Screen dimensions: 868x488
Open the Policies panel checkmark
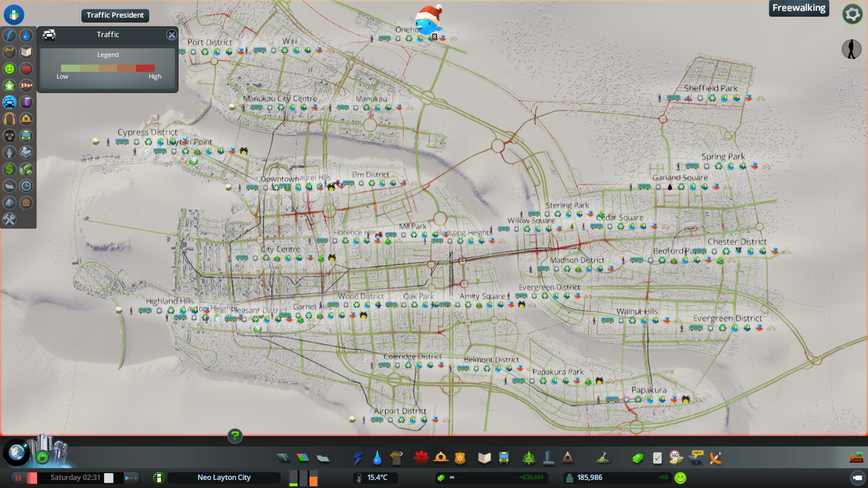tap(657, 458)
